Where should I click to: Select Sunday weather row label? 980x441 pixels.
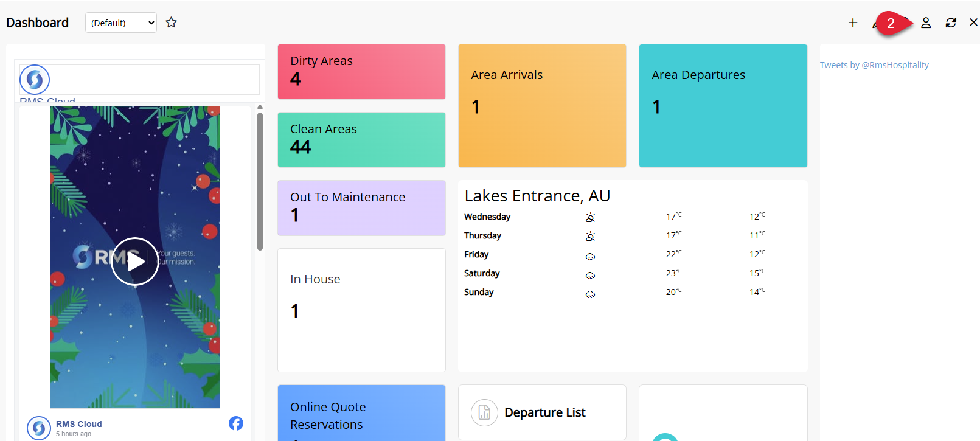pyautogui.click(x=479, y=292)
